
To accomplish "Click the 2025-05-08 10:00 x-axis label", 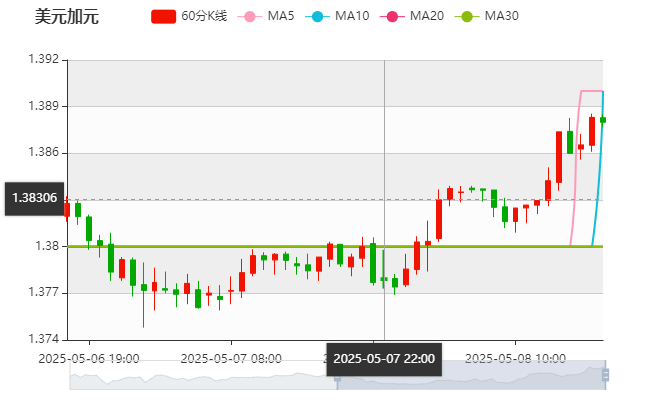I will tap(516, 357).
